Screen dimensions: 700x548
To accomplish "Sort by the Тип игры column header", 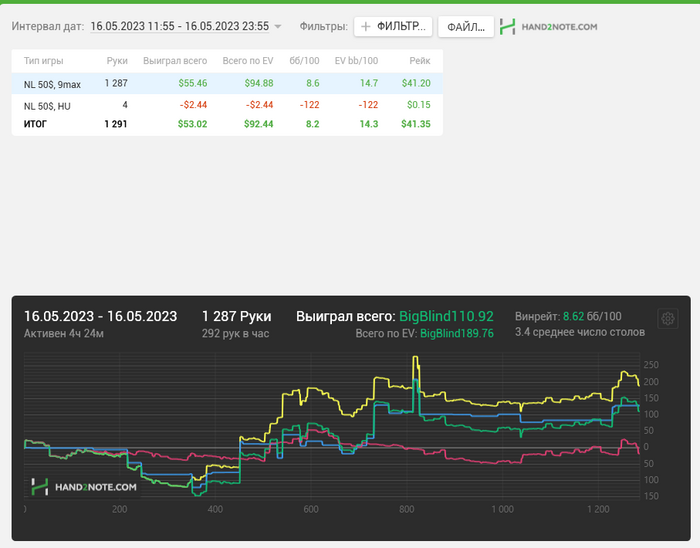I will (x=43, y=61).
